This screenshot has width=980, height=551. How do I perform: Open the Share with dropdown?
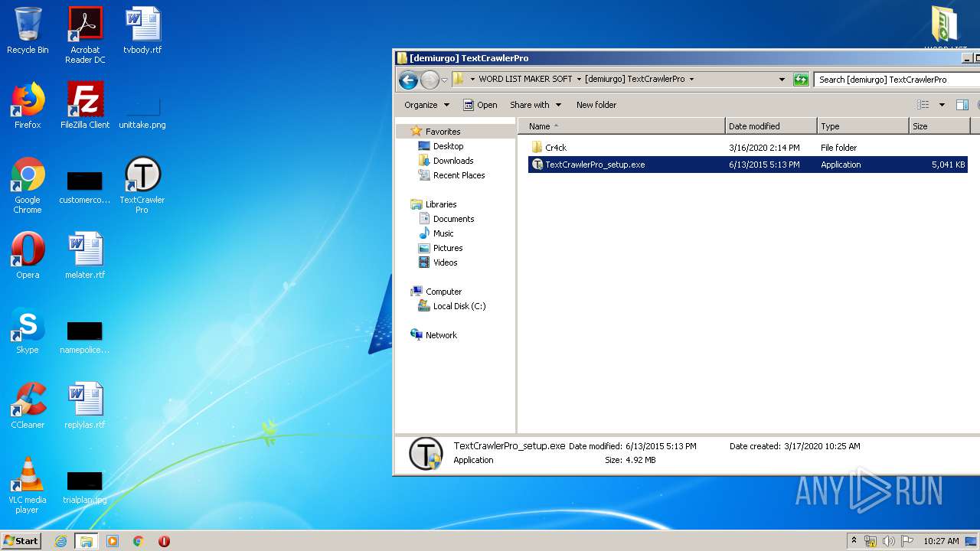pos(535,105)
